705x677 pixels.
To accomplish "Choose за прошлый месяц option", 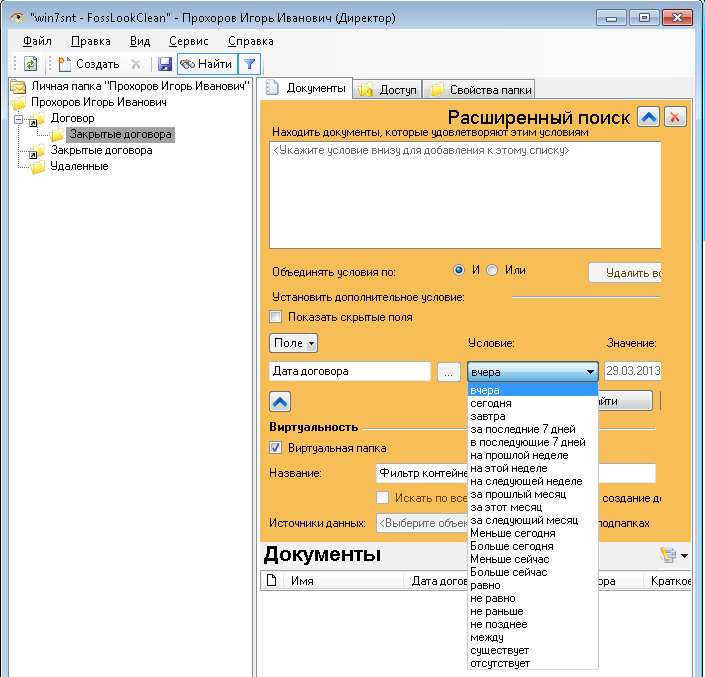I will (533, 494).
